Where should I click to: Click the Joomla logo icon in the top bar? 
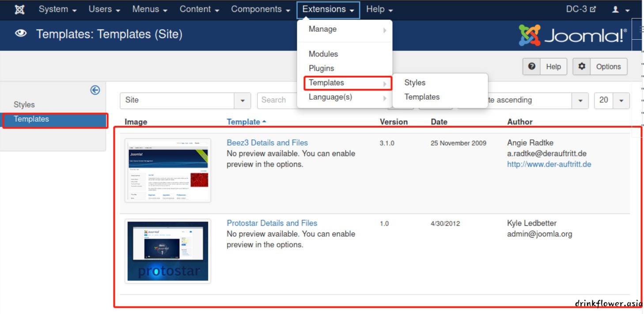tap(19, 9)
